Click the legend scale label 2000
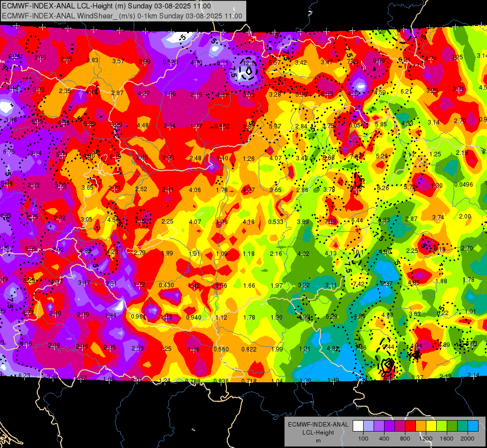 [x=467, y=439]
